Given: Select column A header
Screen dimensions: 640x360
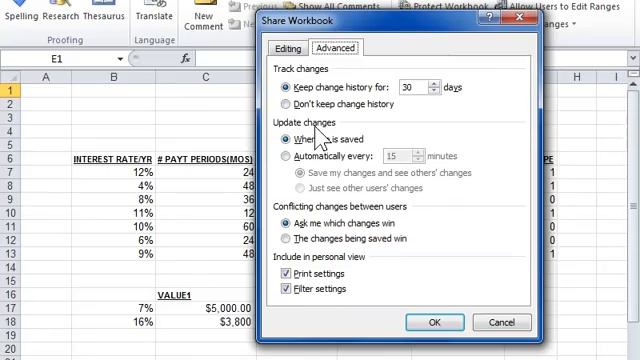Looking at the screenshot, I should (46, 77).
